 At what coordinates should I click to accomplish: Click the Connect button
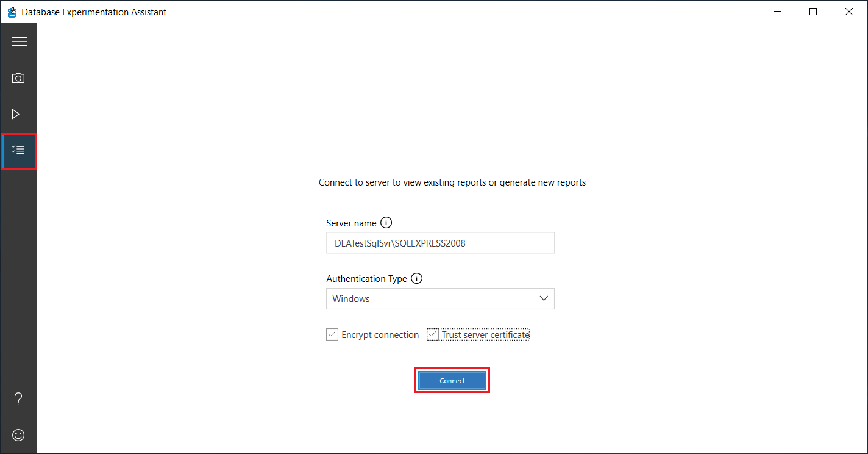(x=452, y=381)
